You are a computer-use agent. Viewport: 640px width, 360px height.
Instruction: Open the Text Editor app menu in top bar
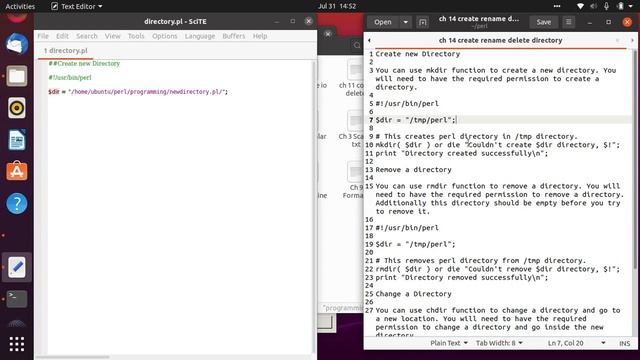[77, 6]
